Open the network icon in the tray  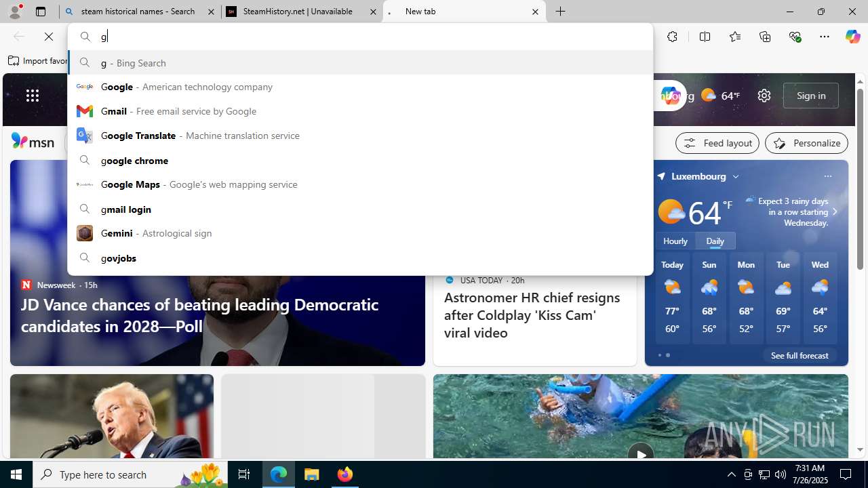tap(764, 474)
